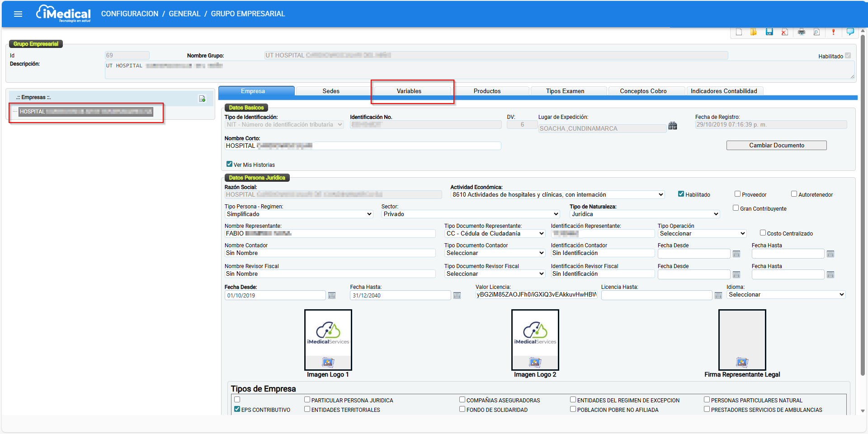
Task: Click the delete document red X icon
Action: pyautogui.click(x=784, y=32)
